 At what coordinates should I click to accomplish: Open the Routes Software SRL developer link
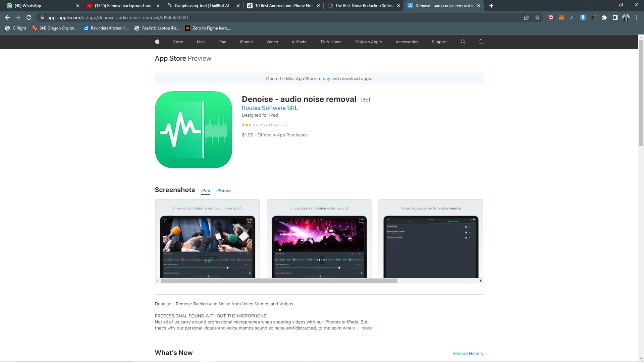pyautogui.click(x=270, y=108)
